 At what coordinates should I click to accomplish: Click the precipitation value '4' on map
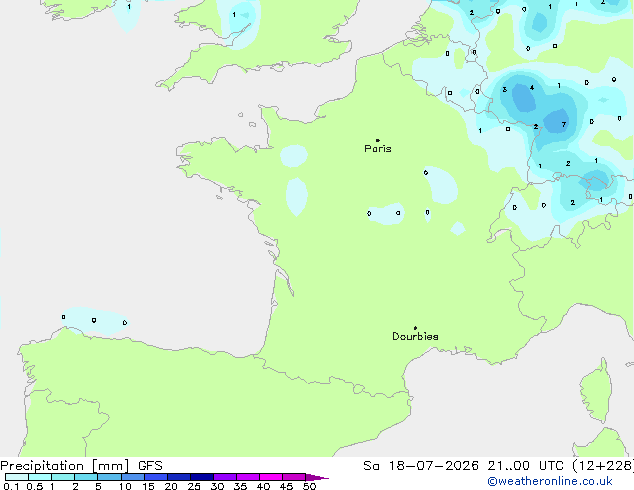click(x=532, y=88)
